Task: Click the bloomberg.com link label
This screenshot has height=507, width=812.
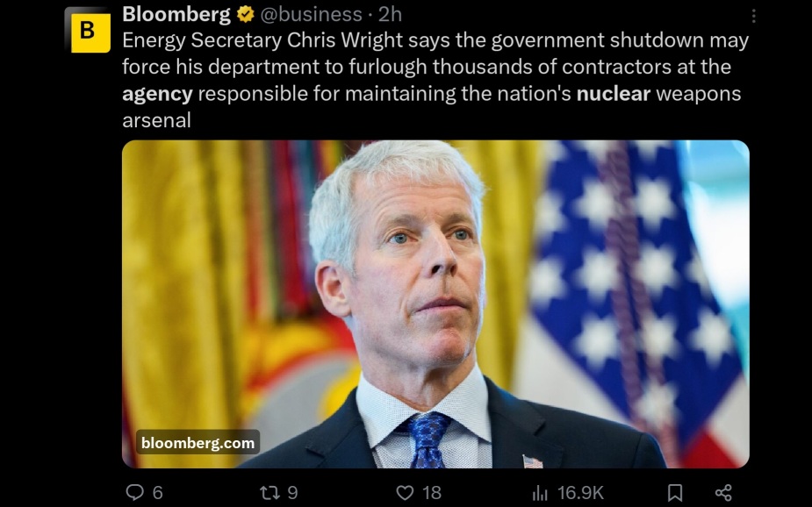Action: 198,443
